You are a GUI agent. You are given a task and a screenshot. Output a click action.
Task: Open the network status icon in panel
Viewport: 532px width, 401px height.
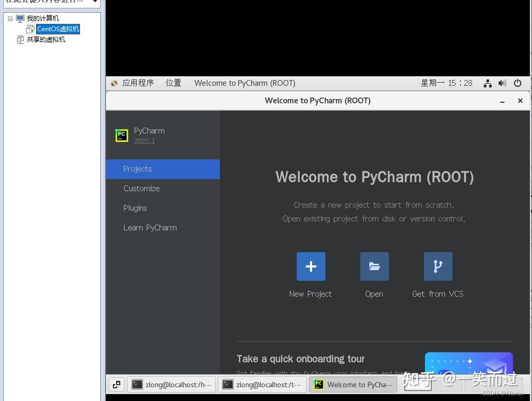(x=487, y=83)
